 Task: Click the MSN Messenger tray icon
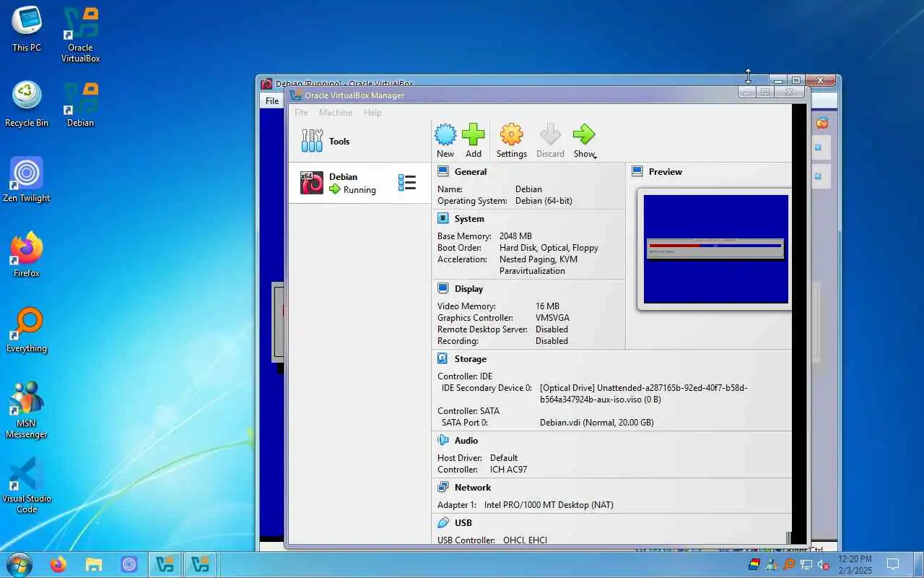tap(772, 564)
